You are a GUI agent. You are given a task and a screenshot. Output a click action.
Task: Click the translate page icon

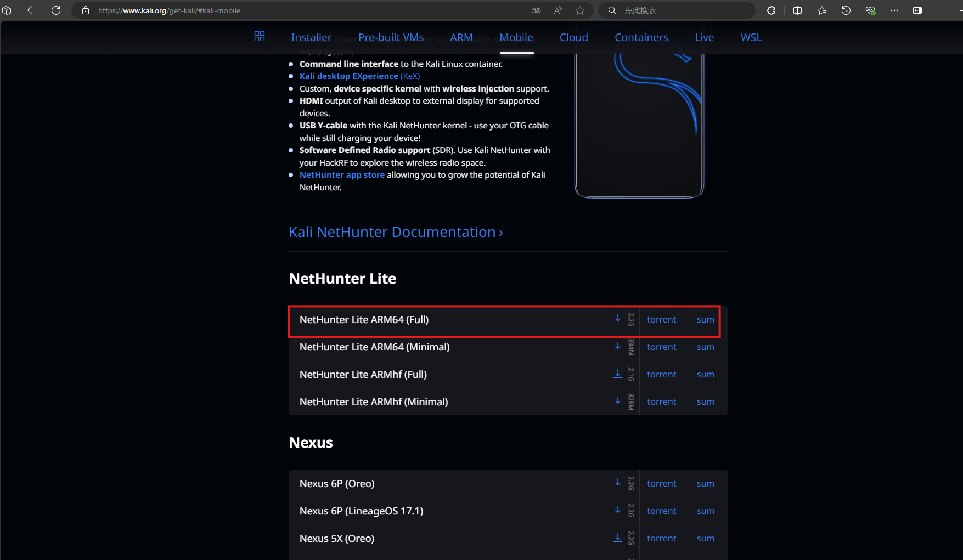[536, 10]
